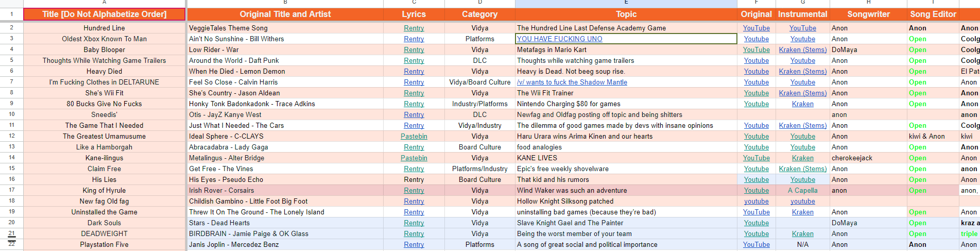Select the Topic header cell
The height and width of the screenshot is (251, 980).
[626, 14]
